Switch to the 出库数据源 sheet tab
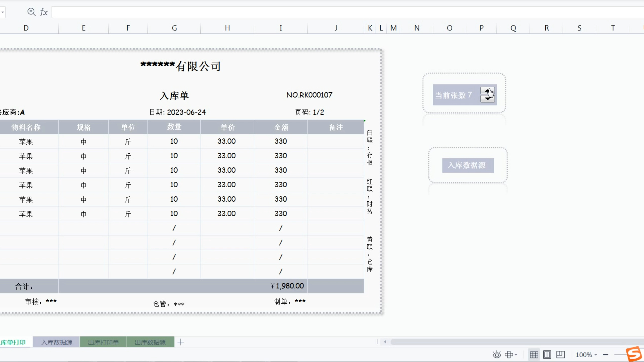 point(150,342)
